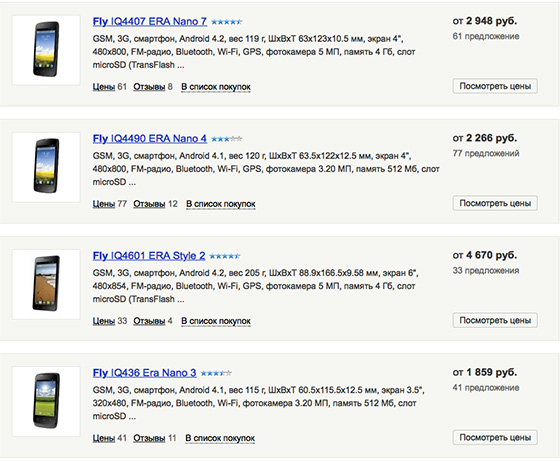
Task: Open the Fly IQ4490 ERA Nano 4 link
Action: click(150, 139)
